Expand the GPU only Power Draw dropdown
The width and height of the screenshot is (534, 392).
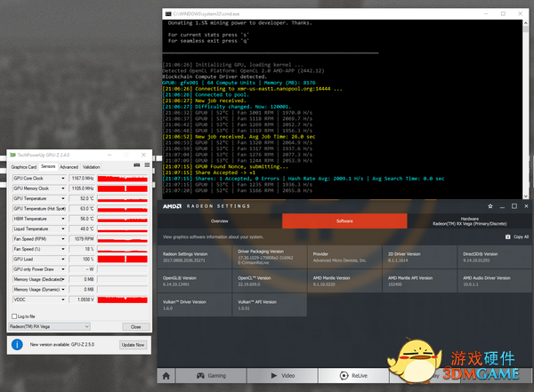pyautogui.click(x=63, y=269)
